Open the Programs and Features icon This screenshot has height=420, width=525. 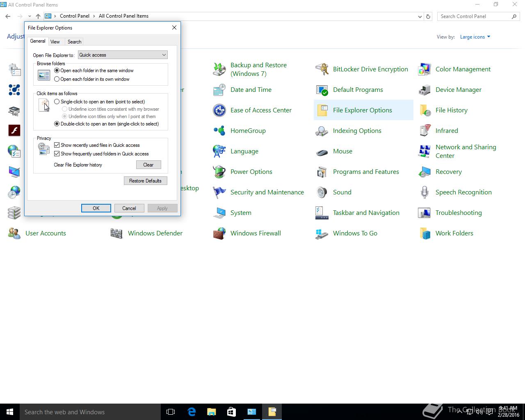322,172
